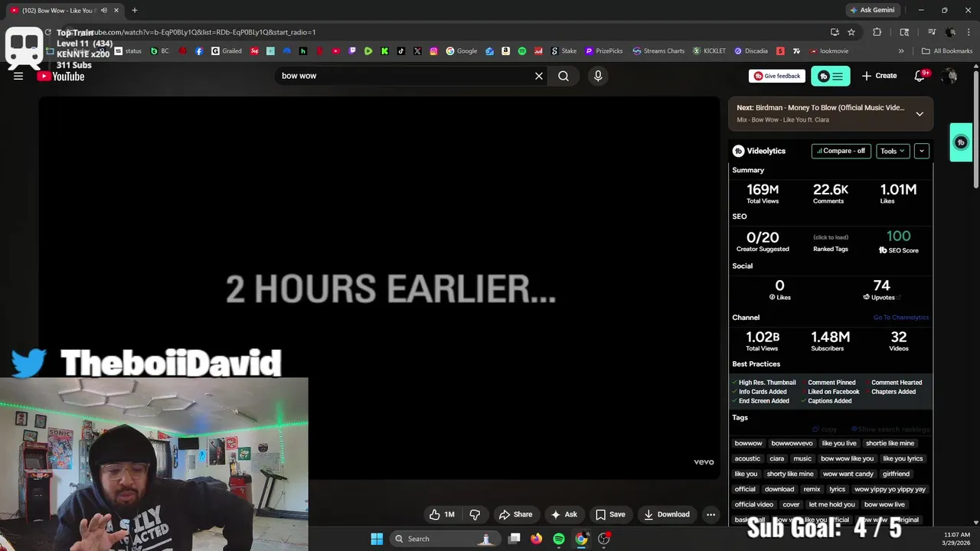980x551 pixels.
Task: Open the lookmovie bookmark
Action: [828, 51]
